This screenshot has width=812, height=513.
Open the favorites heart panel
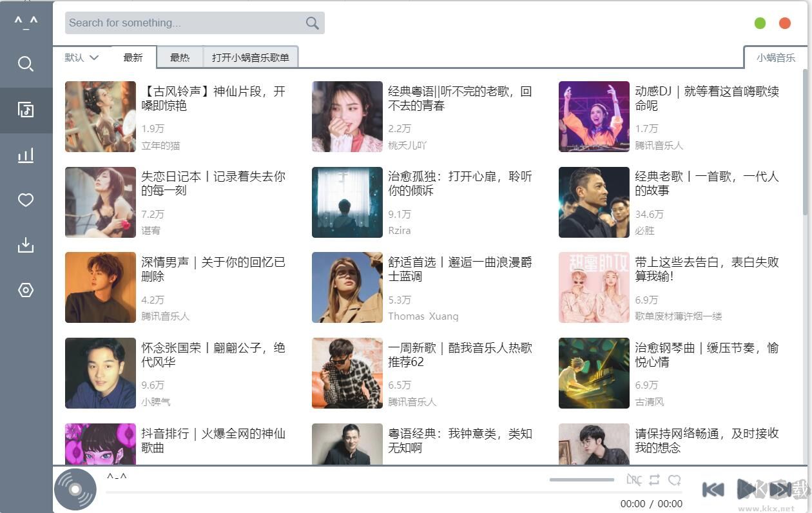pos(26,200)
